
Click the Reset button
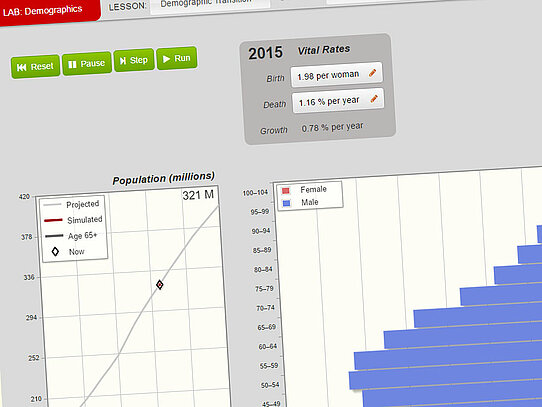point(35,66)
